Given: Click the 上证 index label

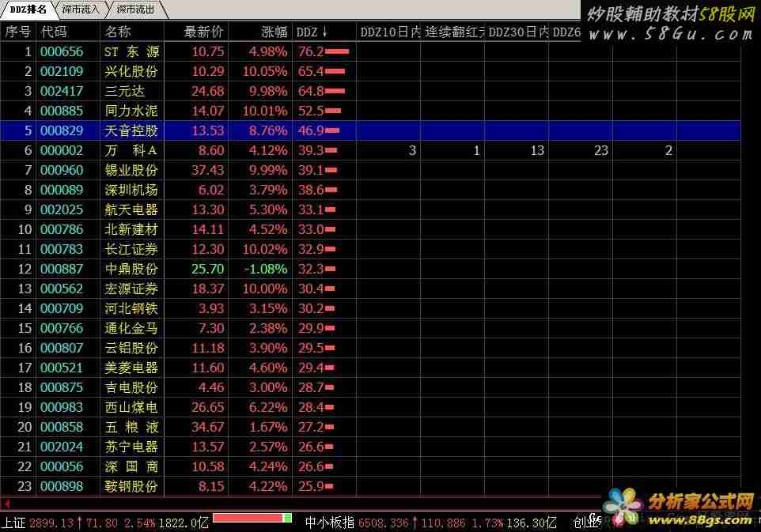Looking at the screenshot, I should coord(13,523).
